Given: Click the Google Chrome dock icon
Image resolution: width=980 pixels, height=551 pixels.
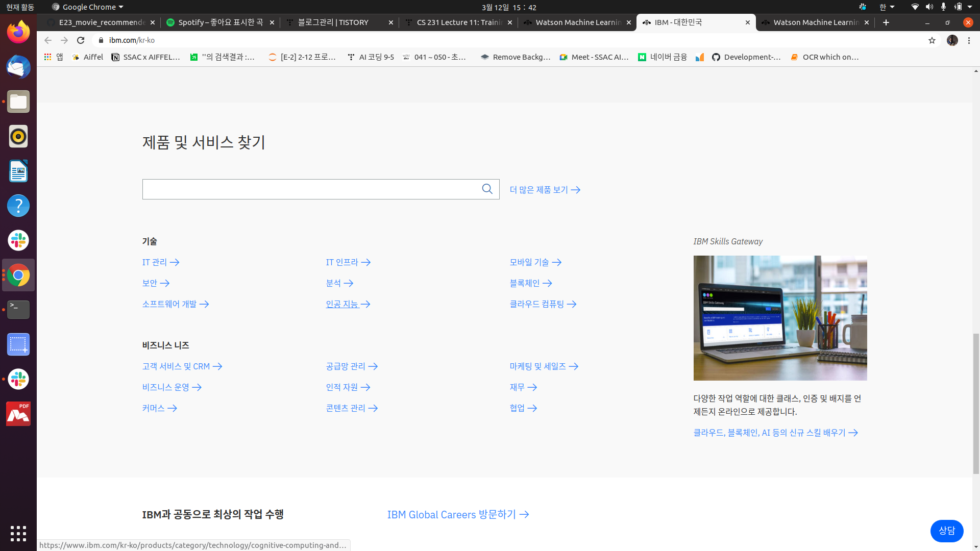Looking at the screenshot, I should coord(18,275).
